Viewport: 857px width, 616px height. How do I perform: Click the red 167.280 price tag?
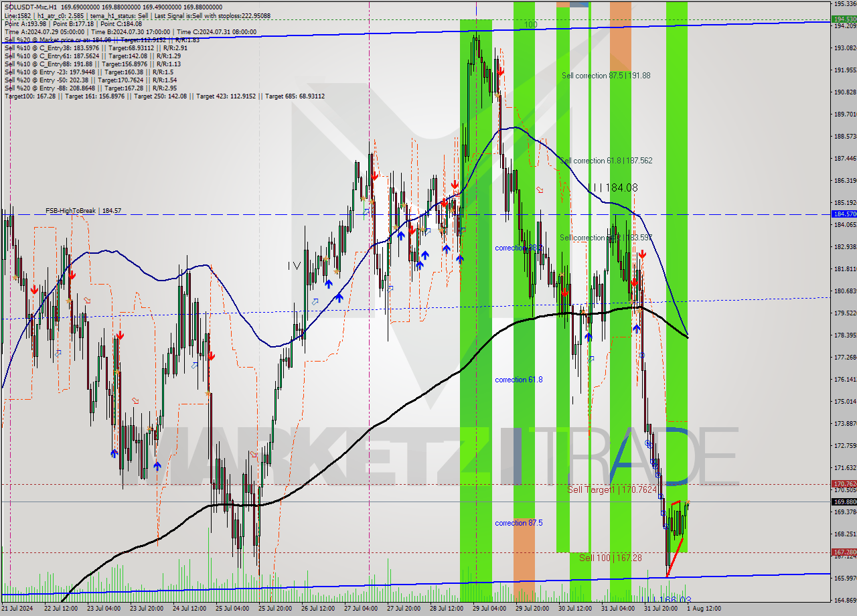coord(844,552)
